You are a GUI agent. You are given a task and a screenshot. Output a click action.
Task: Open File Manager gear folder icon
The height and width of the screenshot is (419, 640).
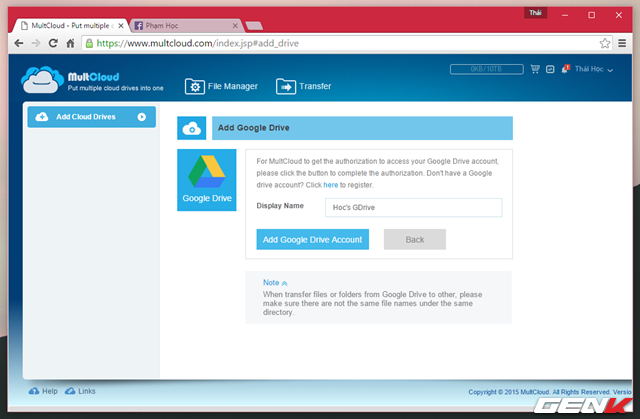tap(195, 86)
